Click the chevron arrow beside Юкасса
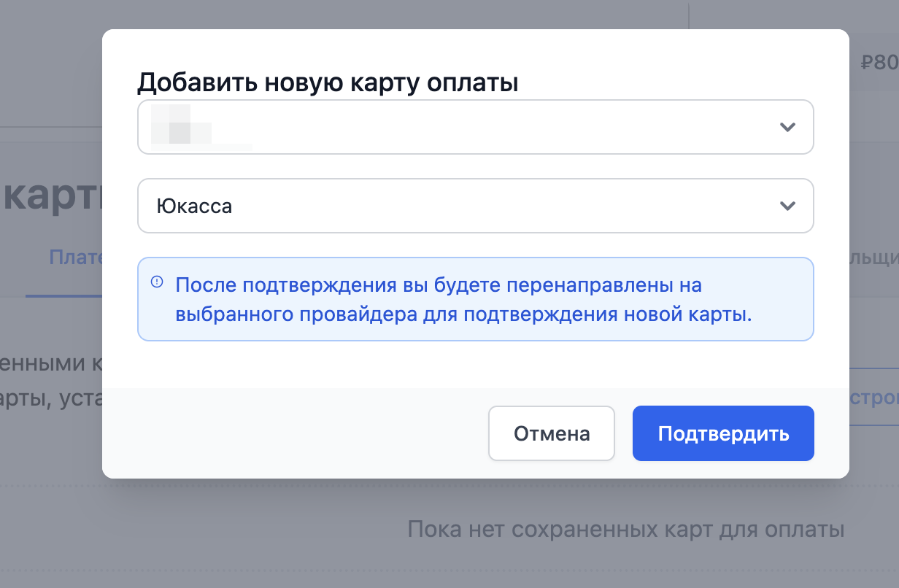This screenshot has height=588, width=899. pyautogui.click(x=787, y=206)
